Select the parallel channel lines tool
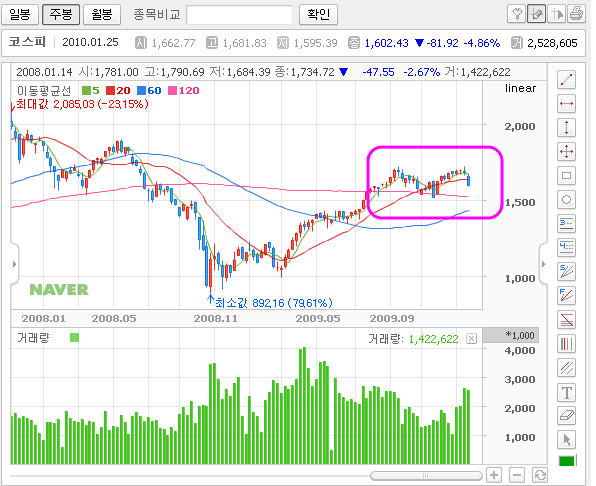This screenshot has height=486, width=596. point(566,368)
